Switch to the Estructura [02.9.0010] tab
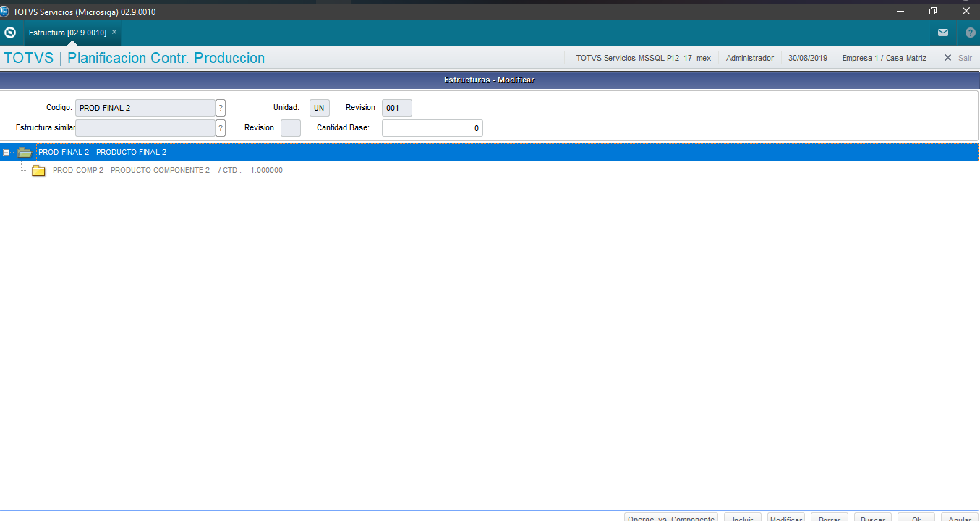 (x=67, y=33)
